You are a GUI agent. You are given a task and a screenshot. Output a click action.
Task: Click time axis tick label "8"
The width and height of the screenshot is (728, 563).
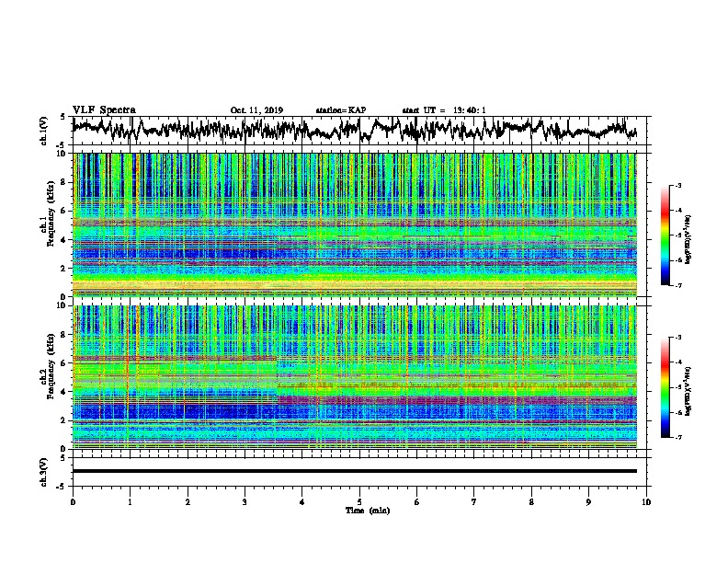tap(531, 502)
